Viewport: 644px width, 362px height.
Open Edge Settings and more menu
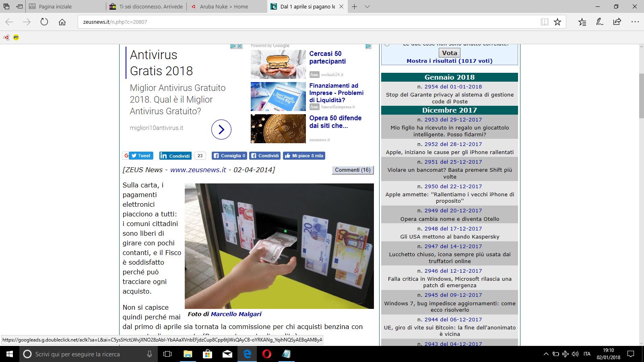tap(635, 22)
